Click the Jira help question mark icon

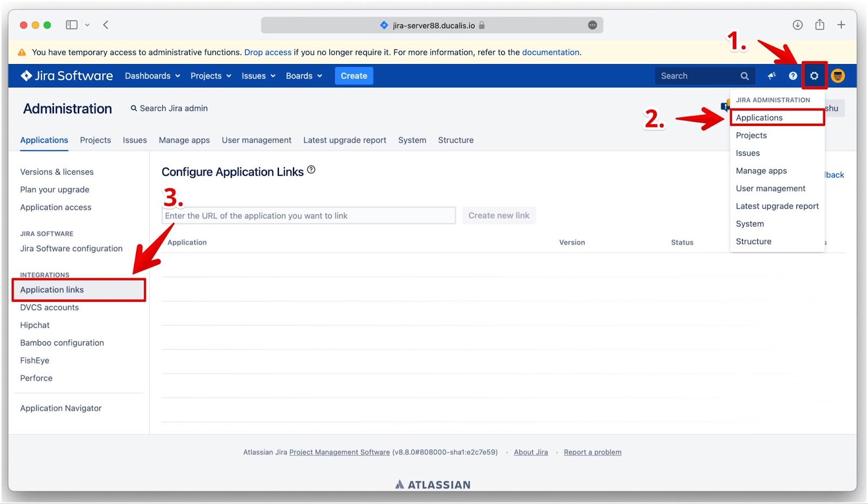point(793,76)
